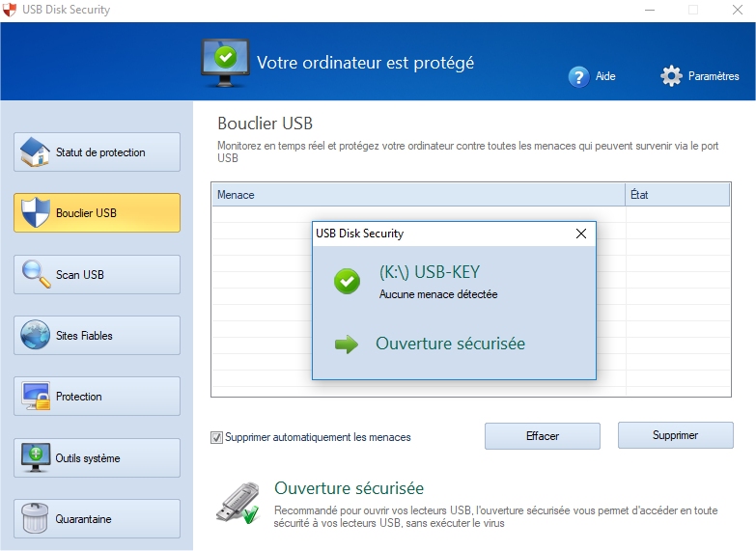Click the monitor icon of Outils système
This screenshot has height=551, width=756.
(36, 457)
